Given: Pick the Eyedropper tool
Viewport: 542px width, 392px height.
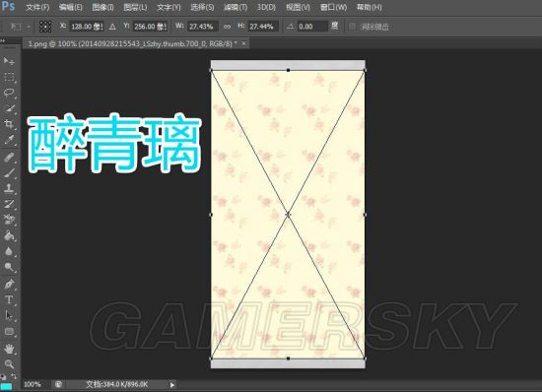Looking at the screenshot, I should click(x=9, y=140).
